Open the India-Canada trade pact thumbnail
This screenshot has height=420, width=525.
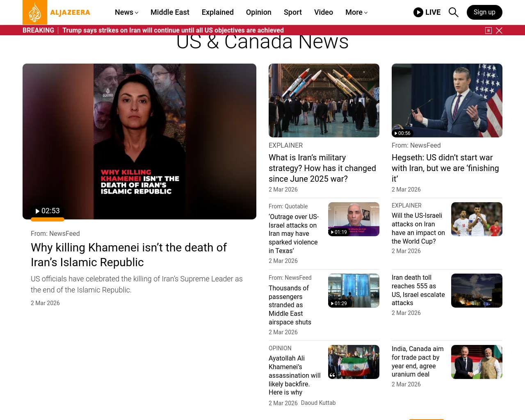pos(477,362)
